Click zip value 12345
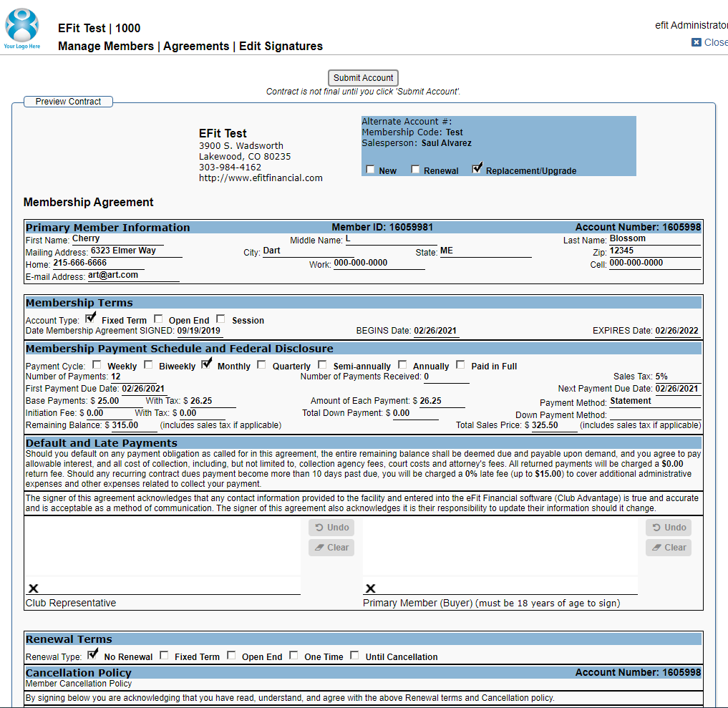This screenshot has height=708, width=728. coord(621,251)
